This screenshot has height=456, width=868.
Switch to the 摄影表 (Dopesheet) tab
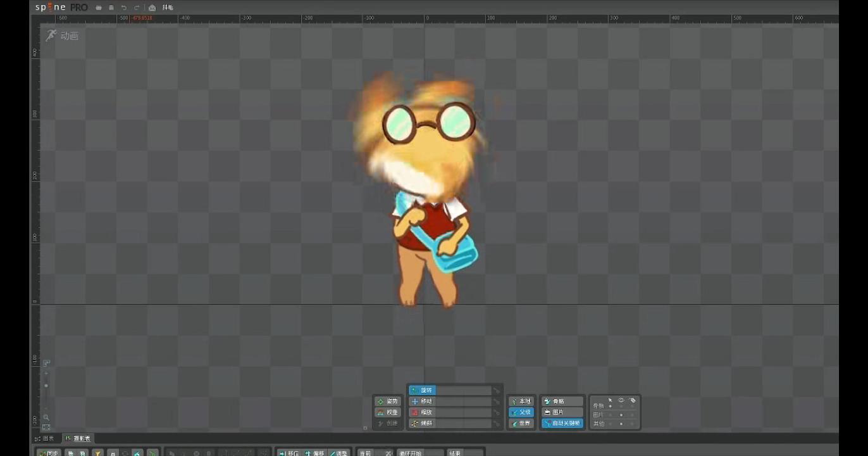pyautogui.click(x=78, y=438)
